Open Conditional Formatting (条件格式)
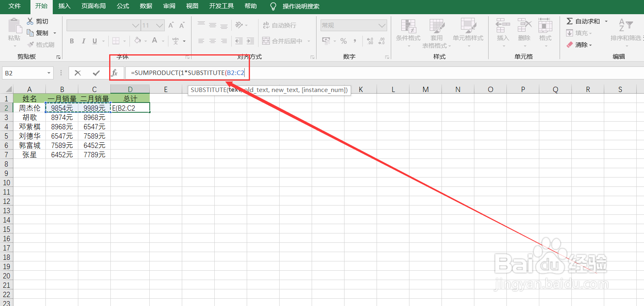Image resolution: width=644 pixels, height=306 pixels. pyautogui.click(x=408, y=33)
